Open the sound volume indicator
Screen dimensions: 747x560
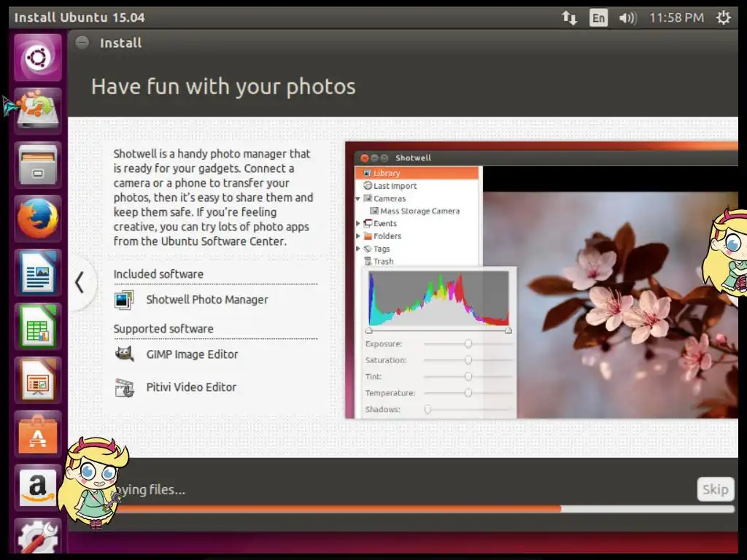point(627,18)
